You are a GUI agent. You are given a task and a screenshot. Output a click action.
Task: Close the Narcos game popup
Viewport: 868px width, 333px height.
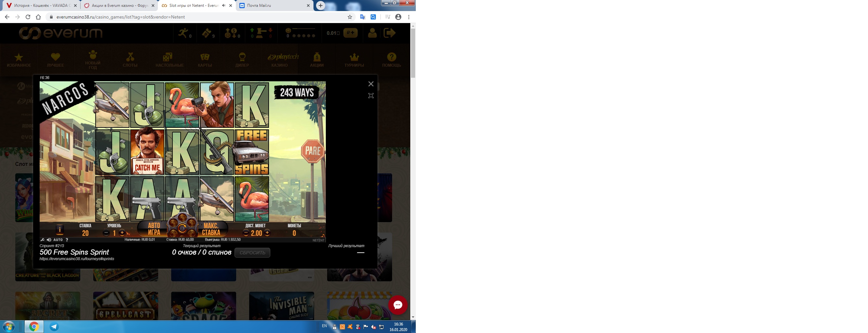pyautogui.click(x=371, y=84)
